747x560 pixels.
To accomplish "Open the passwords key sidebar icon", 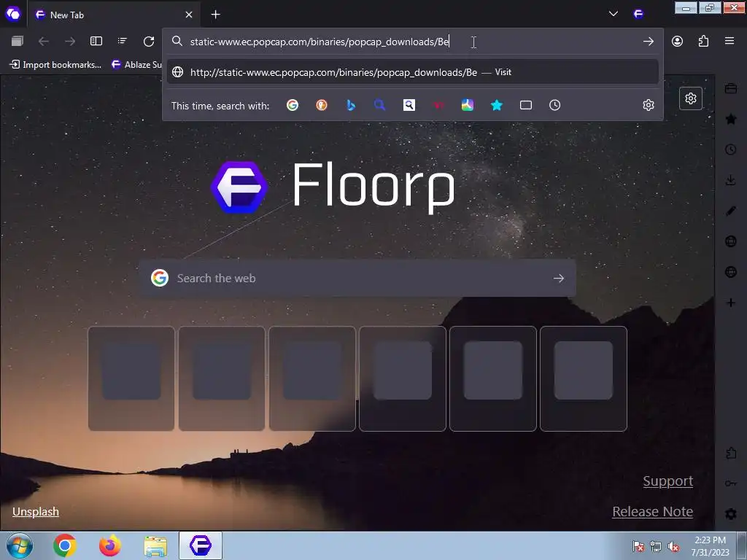I will (731, 483).
